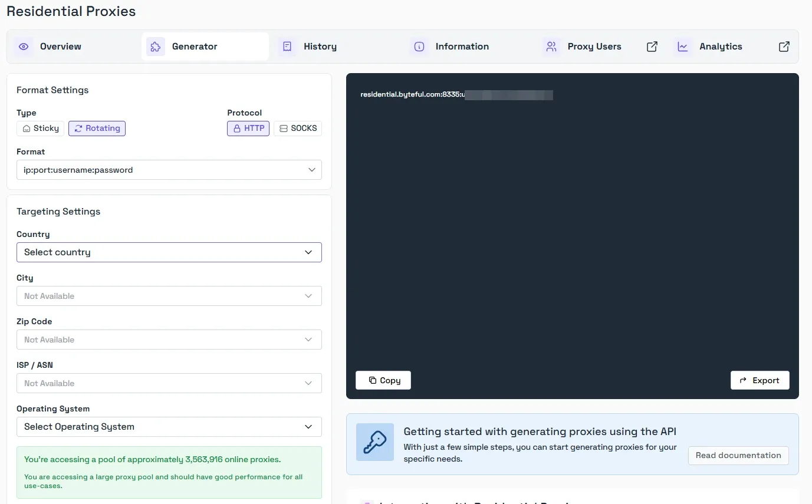Select the Sticky proxy type
This screenshot has height=504, width=812.
41,129
